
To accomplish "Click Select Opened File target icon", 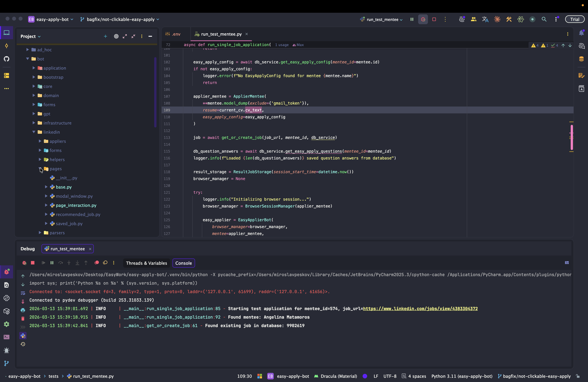I will (x=116, y=36).
